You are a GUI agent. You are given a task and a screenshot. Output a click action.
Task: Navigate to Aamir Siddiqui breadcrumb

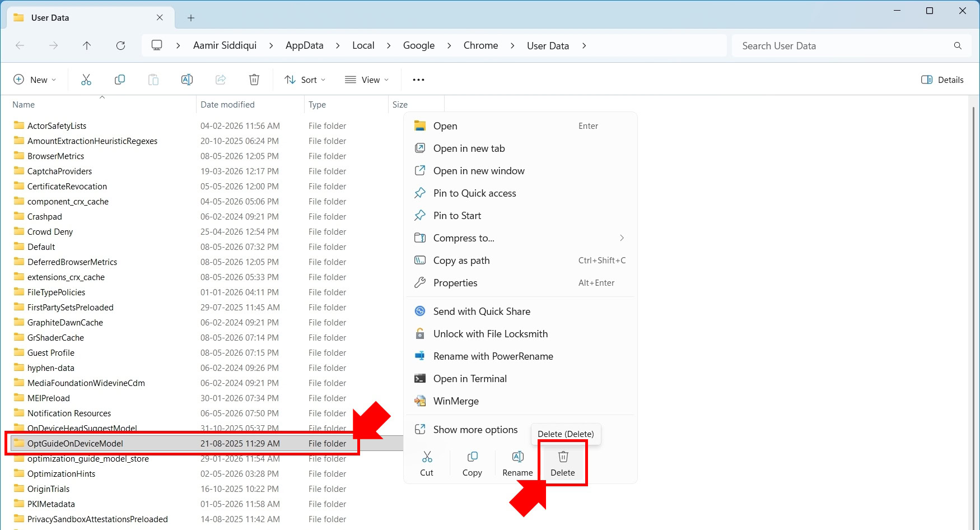coord(225,45)
